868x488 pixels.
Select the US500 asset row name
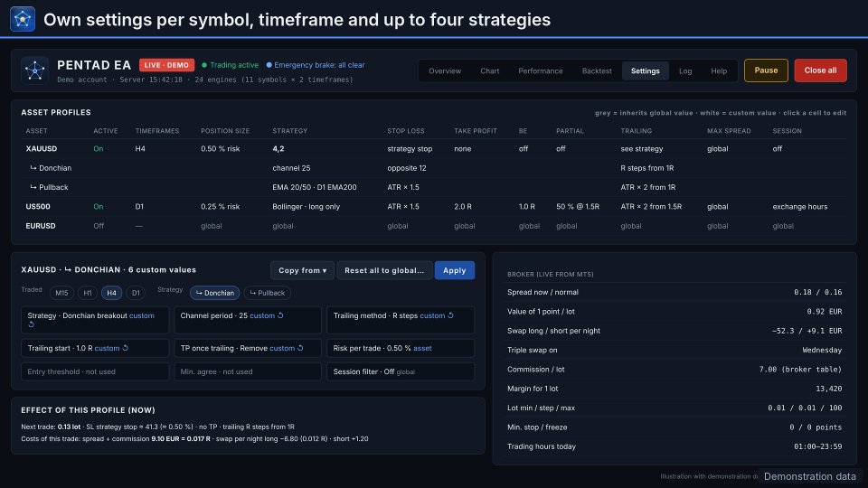coord(38,206)
